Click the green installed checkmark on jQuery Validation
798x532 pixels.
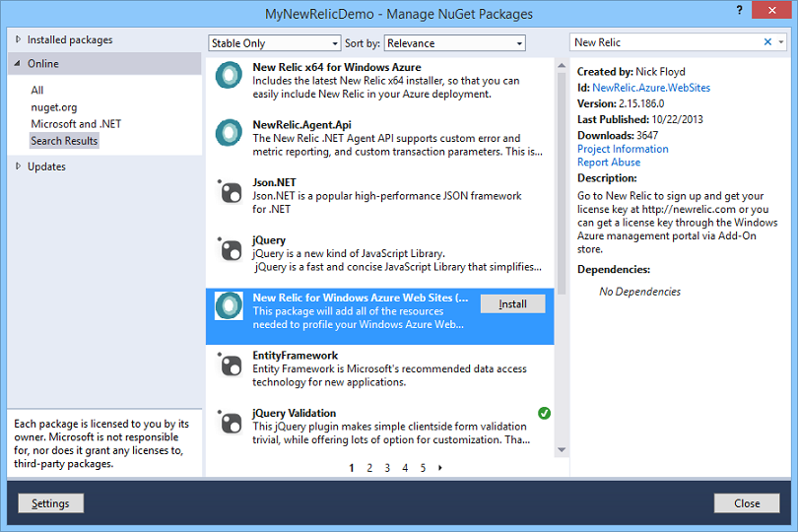[544, 413]
